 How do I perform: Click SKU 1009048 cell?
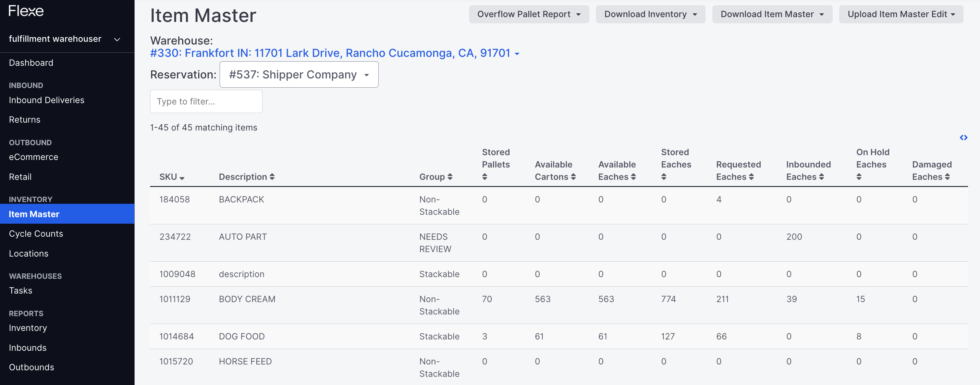177,274
